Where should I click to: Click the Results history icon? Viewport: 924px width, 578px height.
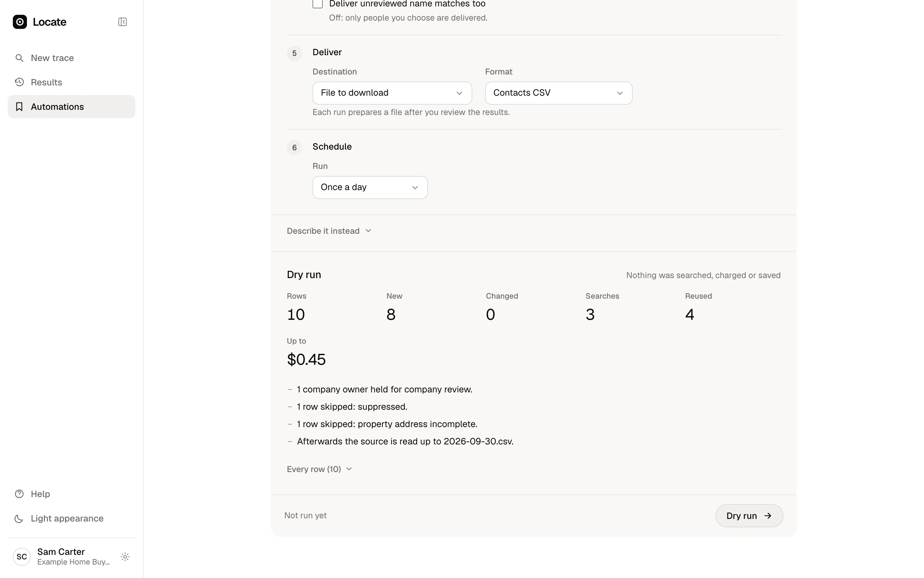pyautogui.click(x=19, y=82)
